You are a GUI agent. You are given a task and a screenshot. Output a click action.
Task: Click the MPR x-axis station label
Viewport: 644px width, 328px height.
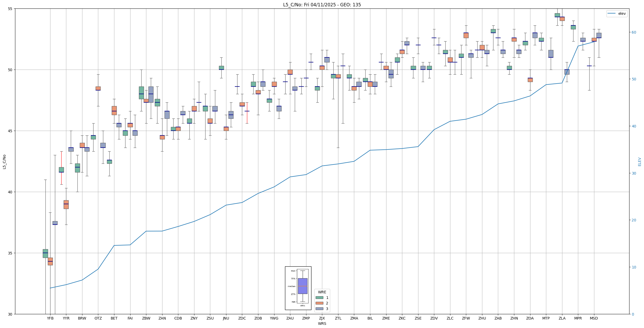[578, 318]
